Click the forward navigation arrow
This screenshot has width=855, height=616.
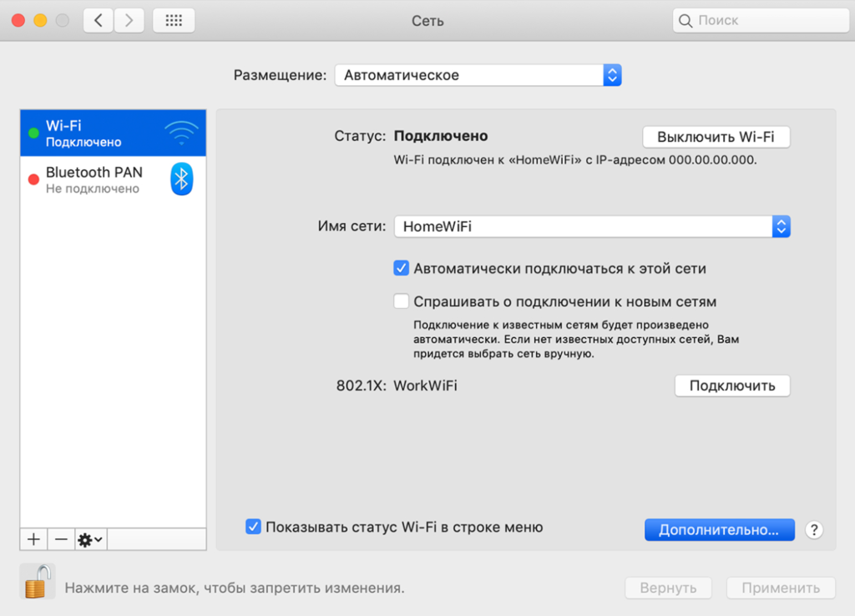(x=128, y=21)
